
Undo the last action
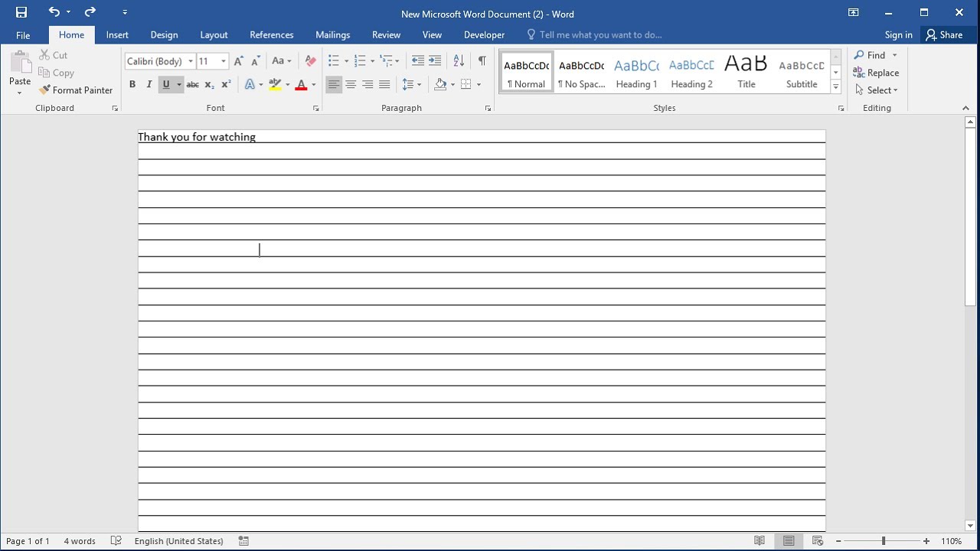[54, 12]
